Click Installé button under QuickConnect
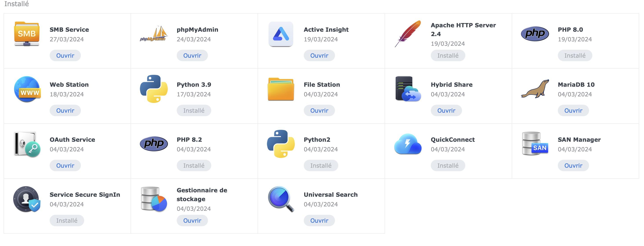Viewport: 644px width, 246px height. (448, 166)
